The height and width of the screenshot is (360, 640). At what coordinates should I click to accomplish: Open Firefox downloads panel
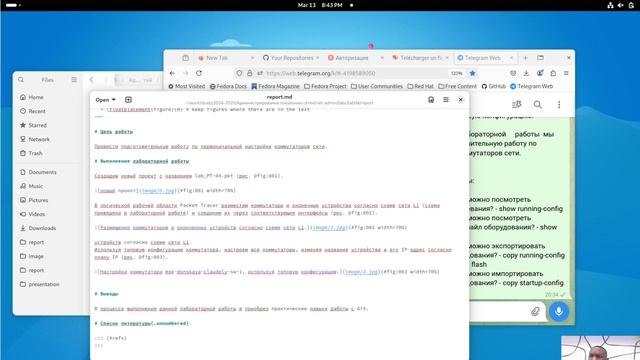(526, 73)
